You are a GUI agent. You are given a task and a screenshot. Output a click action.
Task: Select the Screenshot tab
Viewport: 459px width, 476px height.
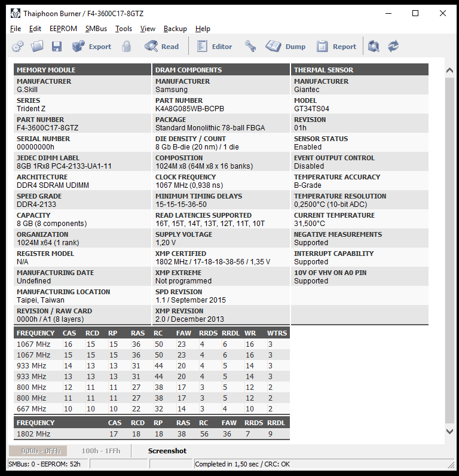click(167, 451)
